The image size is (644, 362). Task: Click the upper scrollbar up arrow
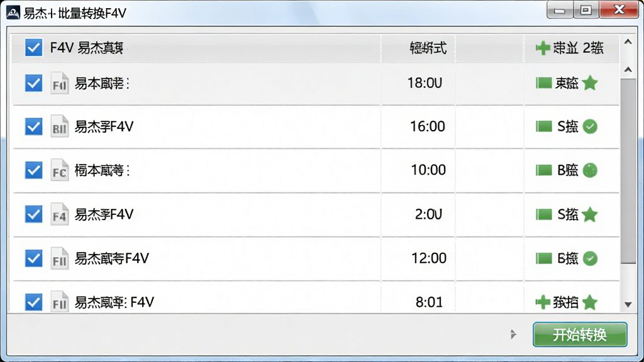click(628, 41)
